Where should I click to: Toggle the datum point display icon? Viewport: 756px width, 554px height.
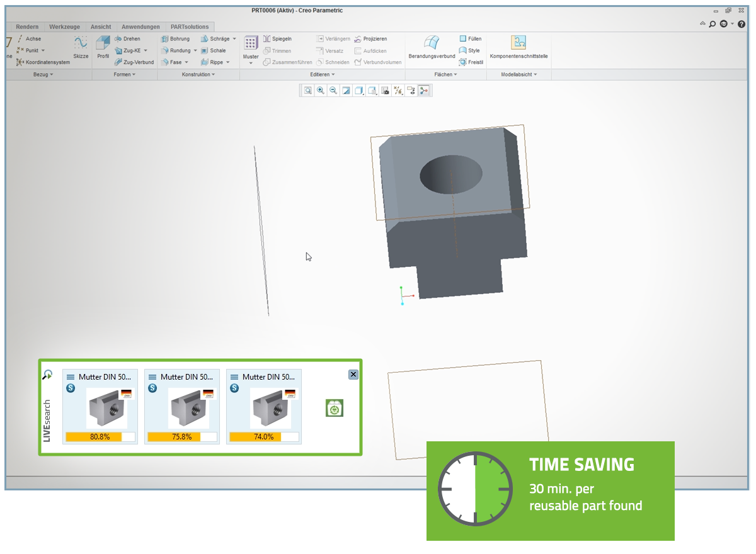click(398, 91)
